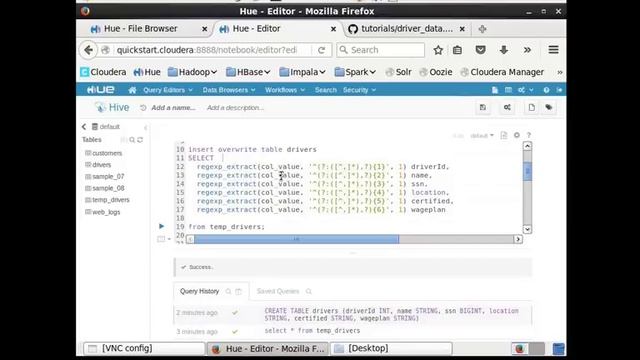Open the Solr bookmark
This screenshot has width=640, height=360.
(x=398, y=72)
